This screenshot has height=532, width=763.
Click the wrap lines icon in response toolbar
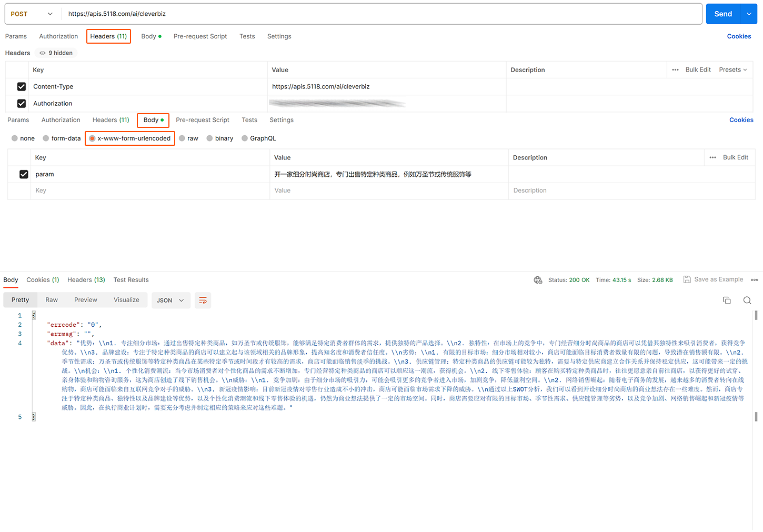point(203,300)
